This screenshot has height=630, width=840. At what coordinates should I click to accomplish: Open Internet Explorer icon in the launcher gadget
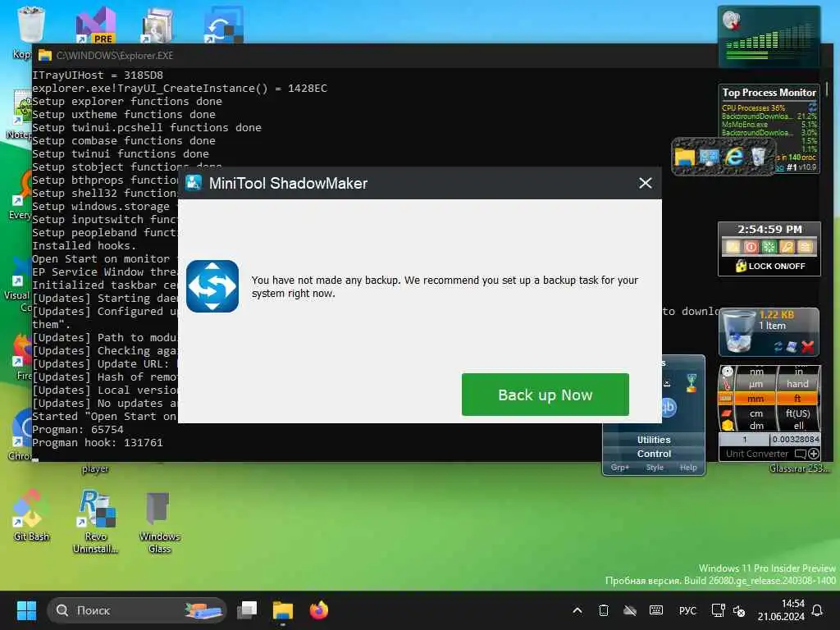point(734,157)
